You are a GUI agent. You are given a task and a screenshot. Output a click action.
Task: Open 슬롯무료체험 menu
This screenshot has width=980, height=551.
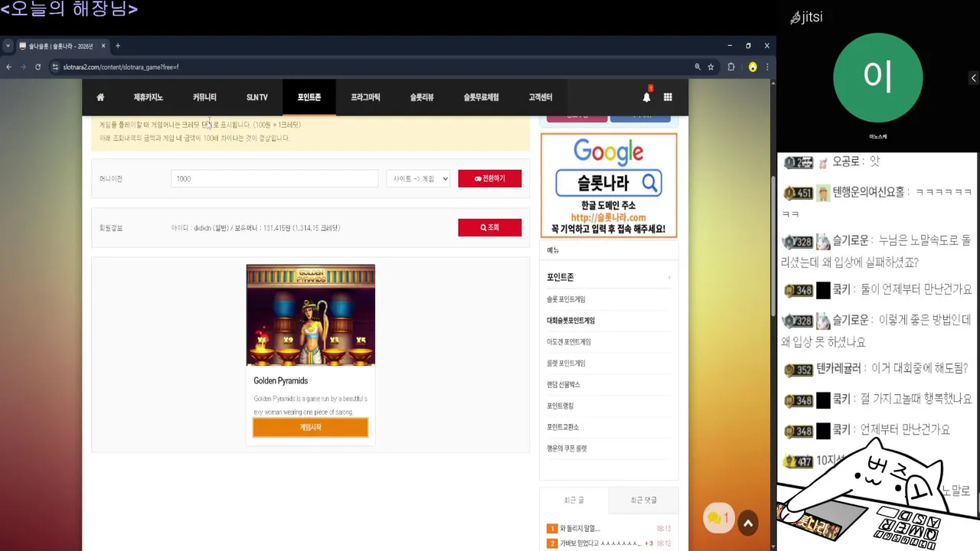[x=481, y=97]
